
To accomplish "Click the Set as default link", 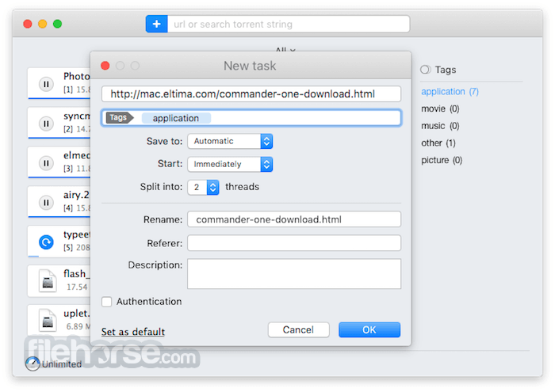I will tap(133, 332).
